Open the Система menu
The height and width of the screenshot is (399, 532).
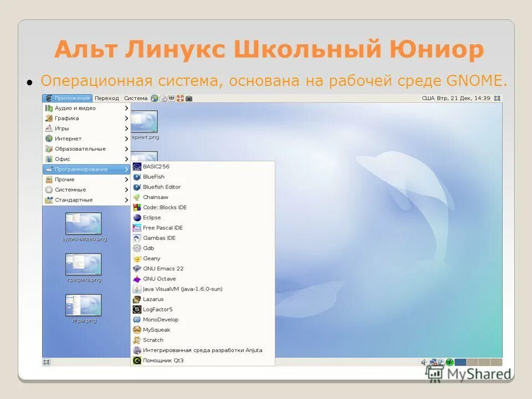(135, 98)
